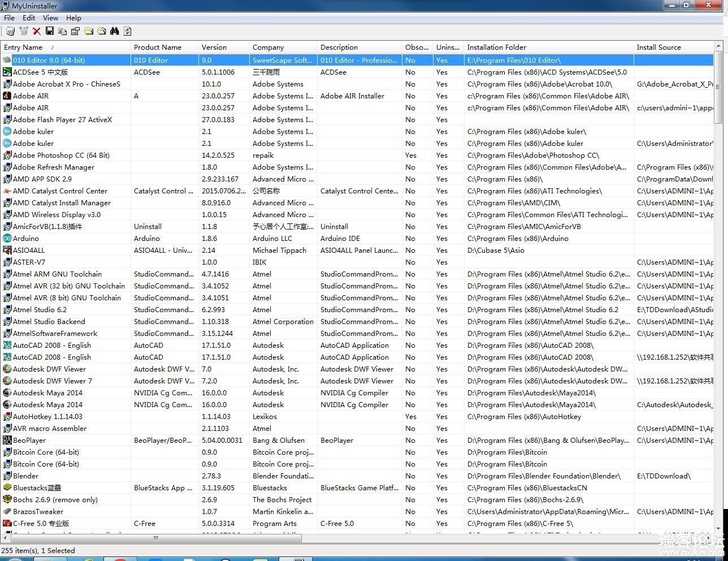This screenshot has width=728, height=561.
Task: Click the description cell Arduino IDE
Action: [x=340, y=238]
